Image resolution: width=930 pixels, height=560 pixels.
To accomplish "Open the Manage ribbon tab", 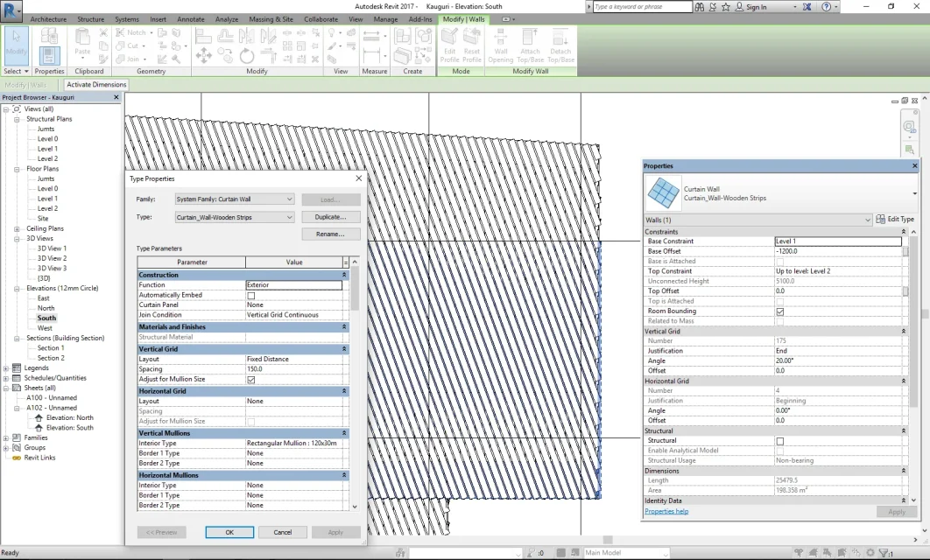I will (x=385, y=19).
